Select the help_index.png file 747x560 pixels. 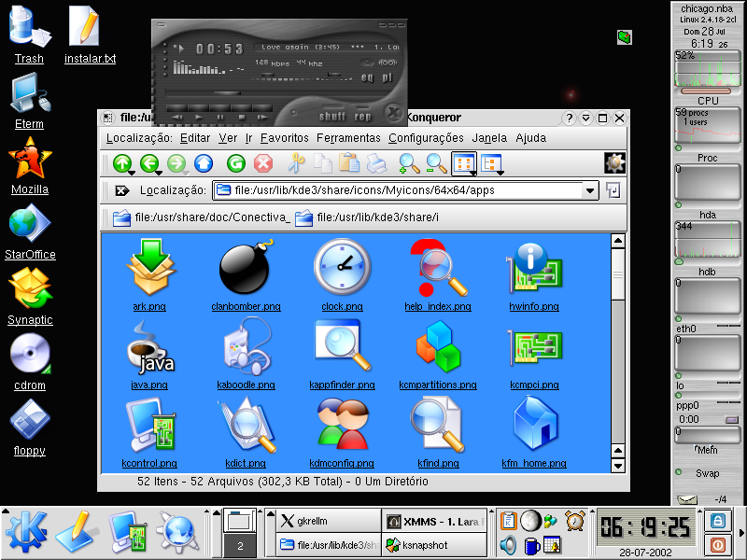pyautogui.click(x=438, y=275)
